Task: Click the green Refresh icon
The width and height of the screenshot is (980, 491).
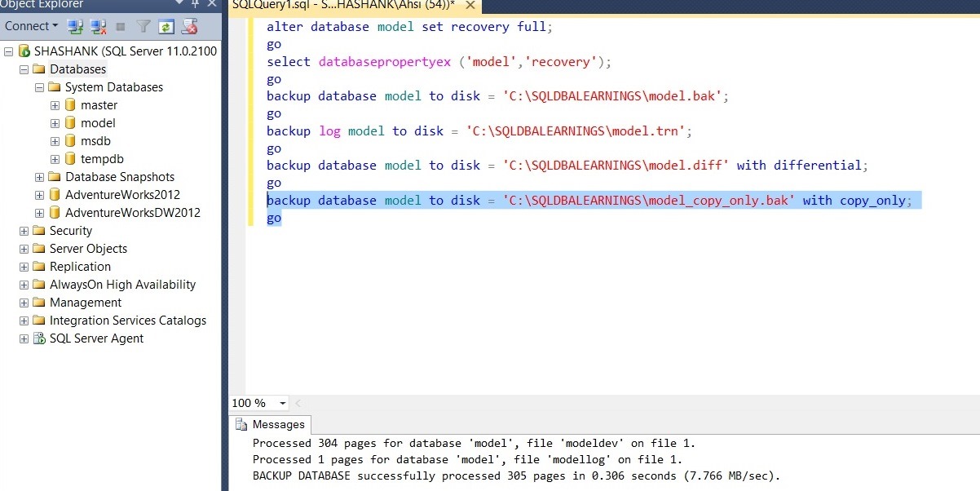Action: tap(166, 26)
